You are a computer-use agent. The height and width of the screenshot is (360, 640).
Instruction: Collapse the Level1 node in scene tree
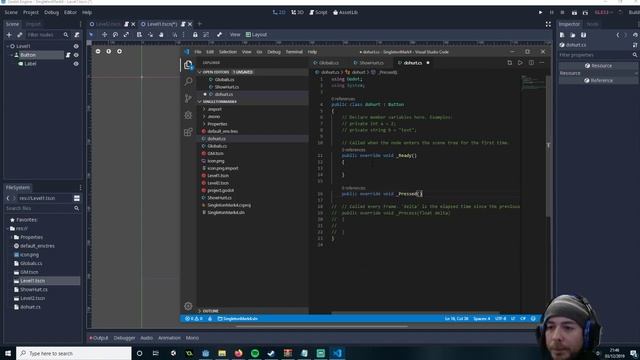(x=7, y=46)
